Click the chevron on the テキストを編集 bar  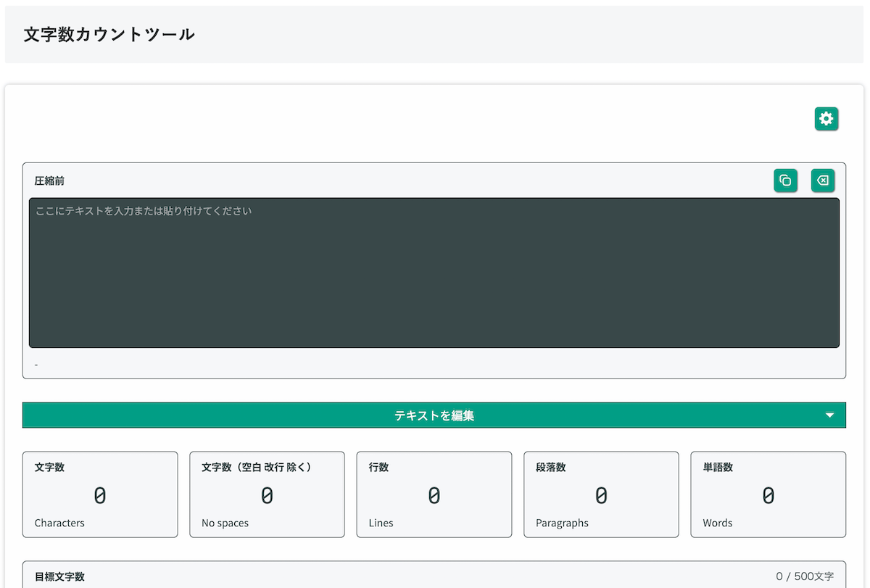(x=829, y=415)
